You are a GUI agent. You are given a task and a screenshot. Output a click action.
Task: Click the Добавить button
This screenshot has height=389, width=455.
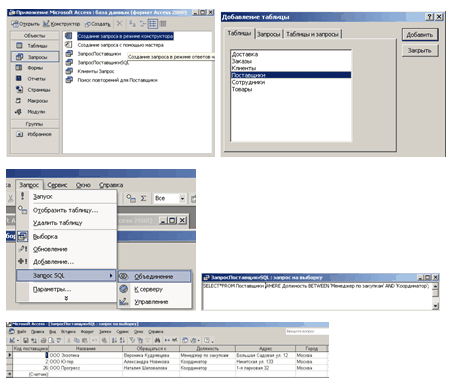[420, 35]
